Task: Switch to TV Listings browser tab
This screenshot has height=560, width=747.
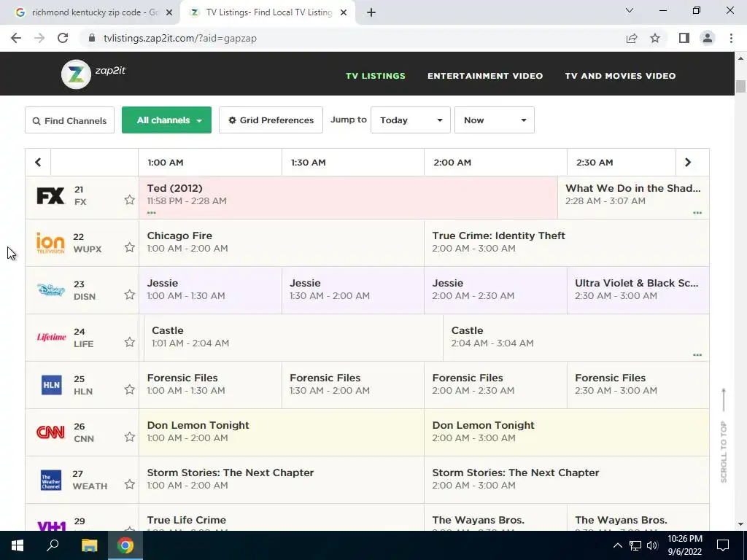Action: (267, 13)
